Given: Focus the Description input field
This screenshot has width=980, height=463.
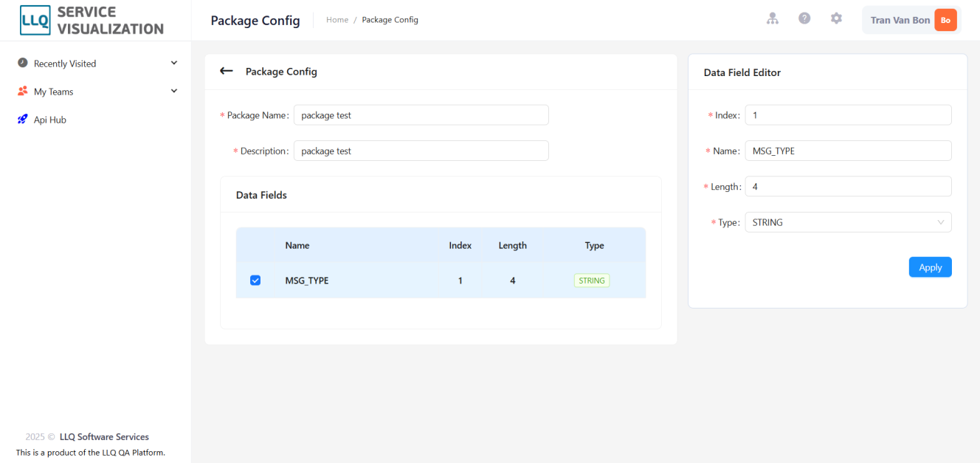Looking at the screenshot, I should [x=421, y=151].
